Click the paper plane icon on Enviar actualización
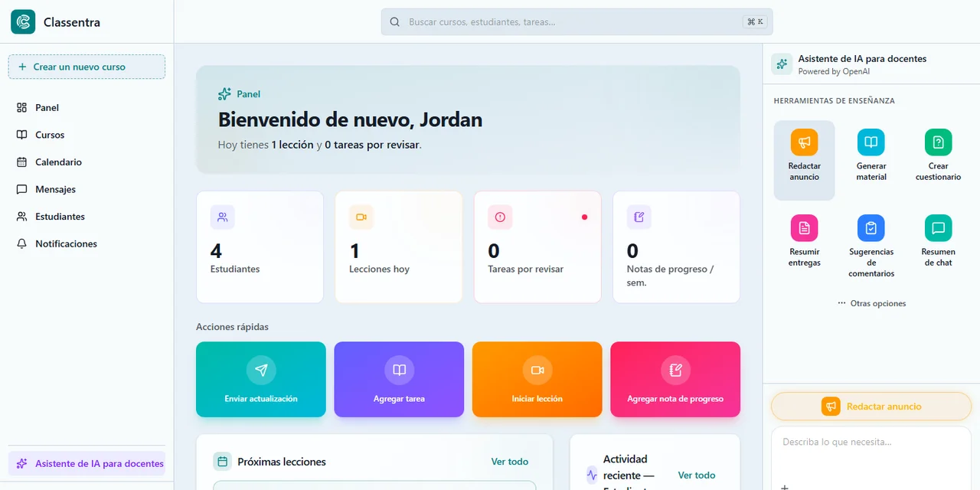 click(x=261, y=371)
